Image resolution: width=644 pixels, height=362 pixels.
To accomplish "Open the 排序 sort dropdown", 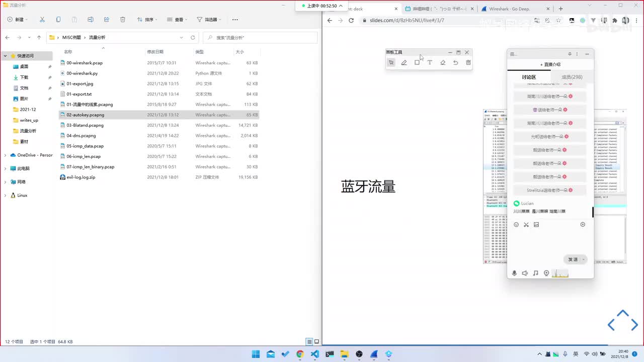I will tap(147, 20).
